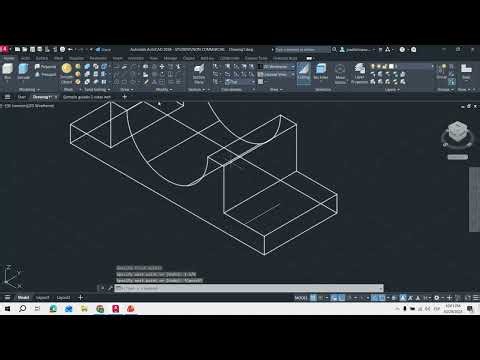Open the 2D Wireframe visual style dropdown

276,67
